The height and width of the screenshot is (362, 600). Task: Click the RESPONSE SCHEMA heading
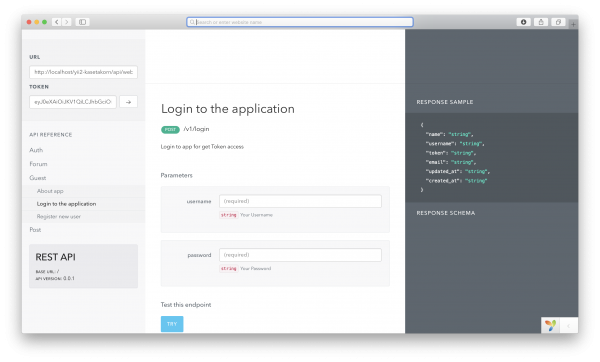coord(446,213)
